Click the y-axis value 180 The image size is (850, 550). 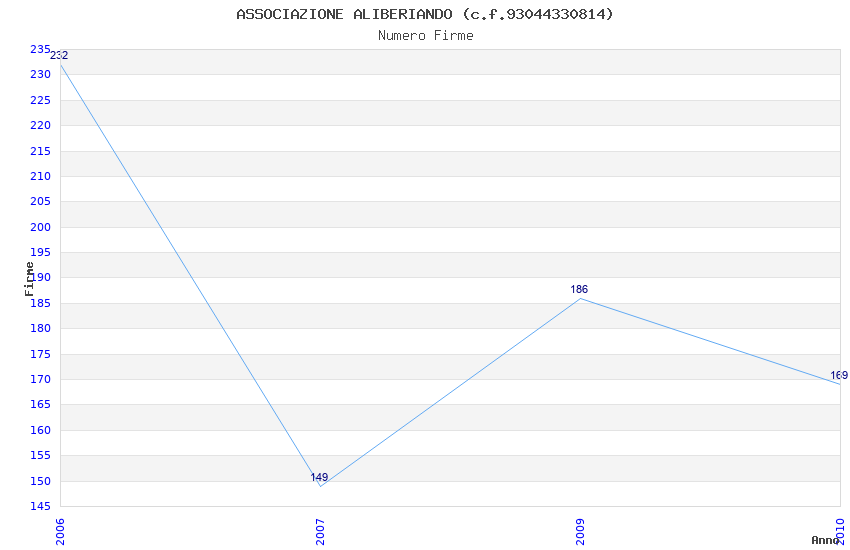click(x=40, y=328)
